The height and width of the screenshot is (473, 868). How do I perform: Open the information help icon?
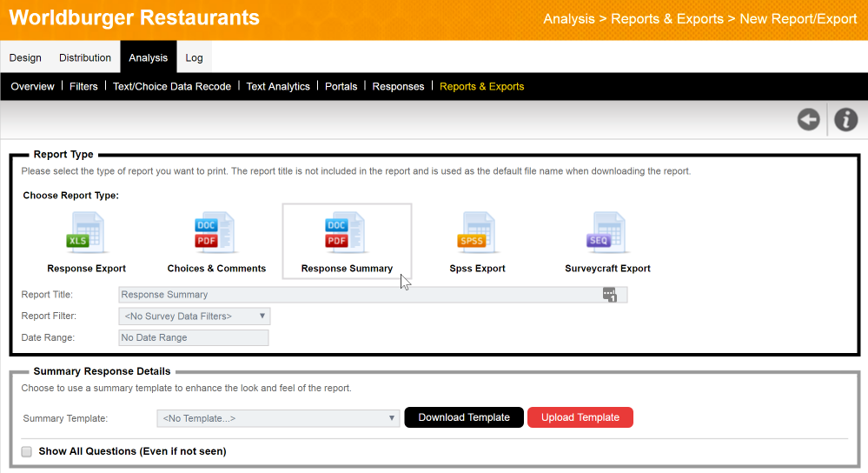pyautogui.click(x=845, y=120)
